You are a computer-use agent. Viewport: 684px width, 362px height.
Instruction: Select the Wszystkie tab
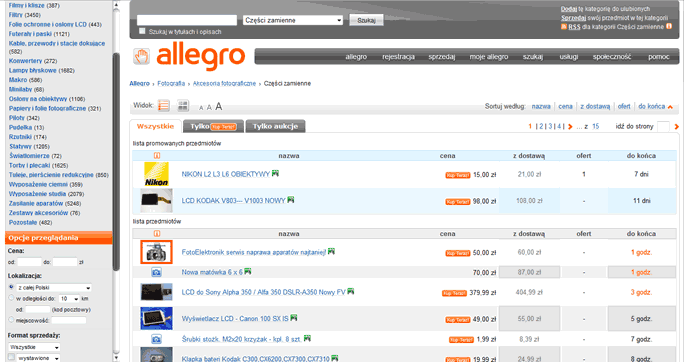[x=155, y=126]
